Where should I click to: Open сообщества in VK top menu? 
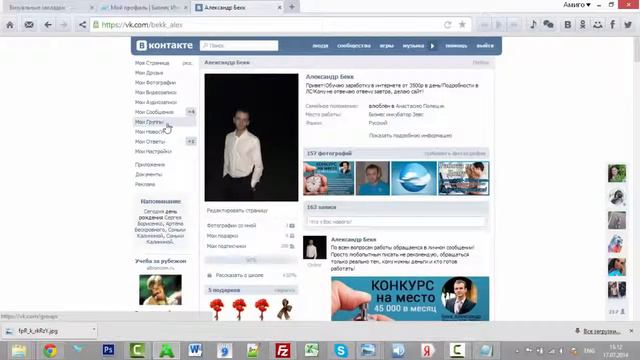click(354, 46)
